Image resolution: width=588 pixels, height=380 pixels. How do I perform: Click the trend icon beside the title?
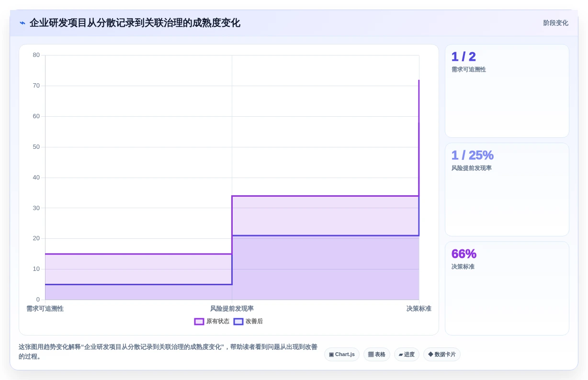22,23
